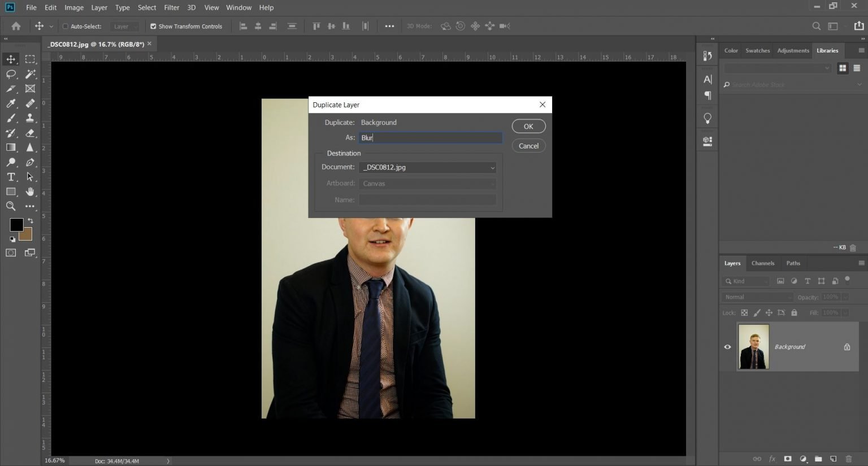This screenshot has width=868, height=466.
Task: Click the Home icon in options bar
Action: pos(16,26)
